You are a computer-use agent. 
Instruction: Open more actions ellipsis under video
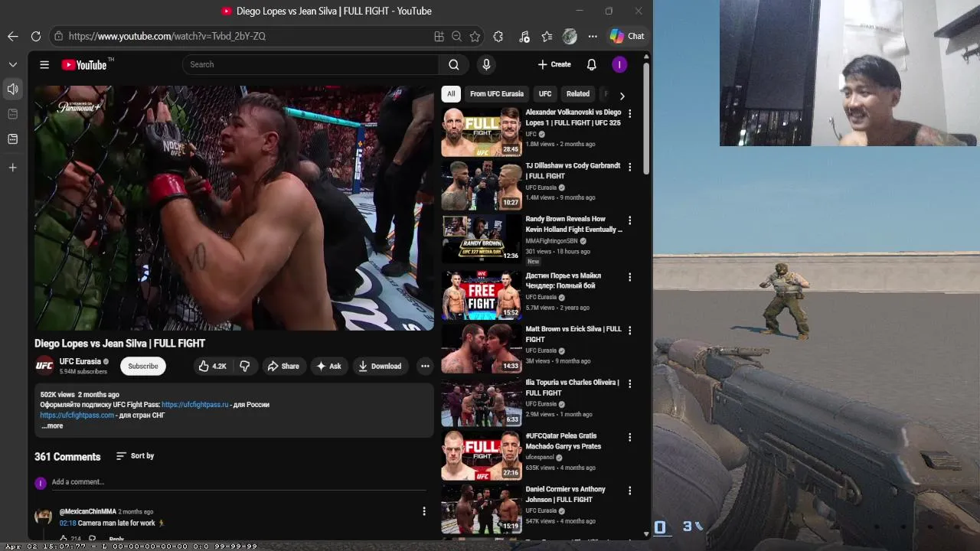pos(425,366)
